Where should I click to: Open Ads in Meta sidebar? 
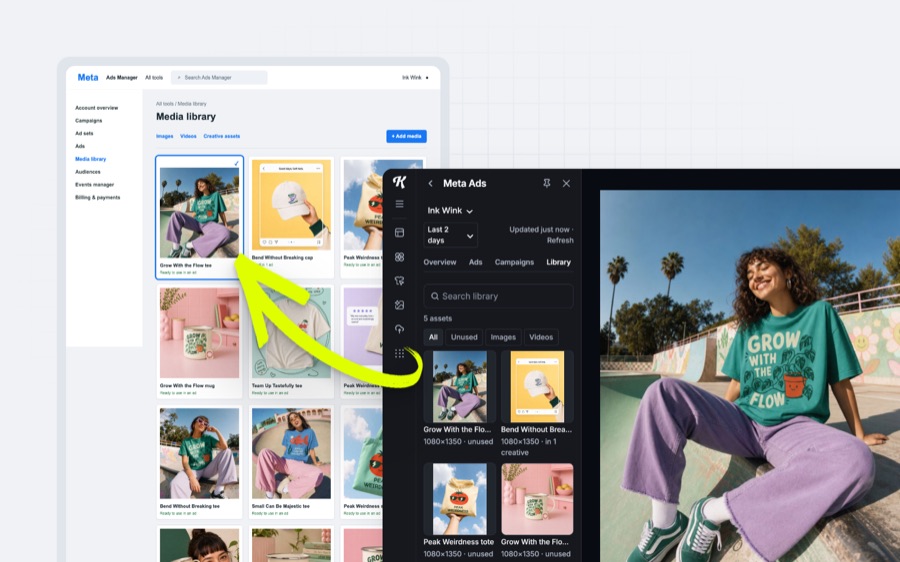point(80,146)
